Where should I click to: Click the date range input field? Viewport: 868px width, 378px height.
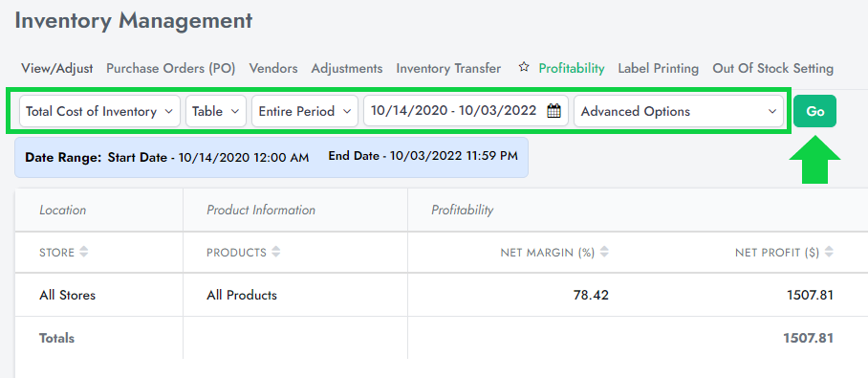(466, 111)
